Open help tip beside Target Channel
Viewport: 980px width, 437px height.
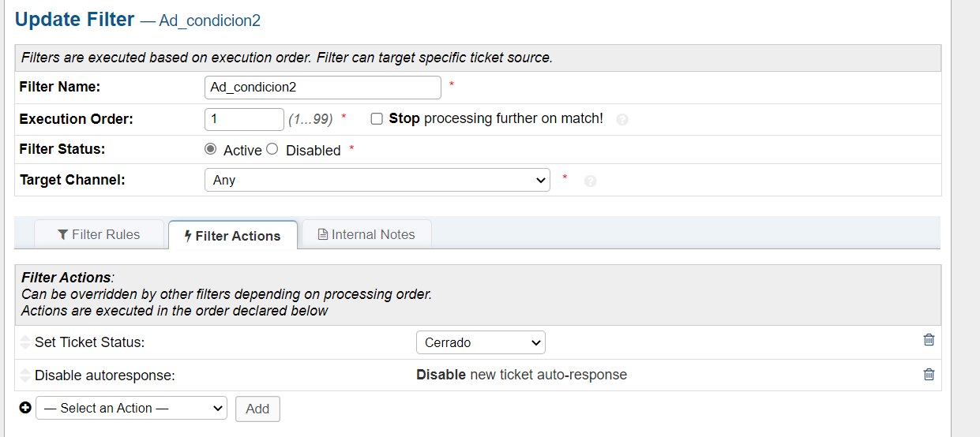coord(590,181)
